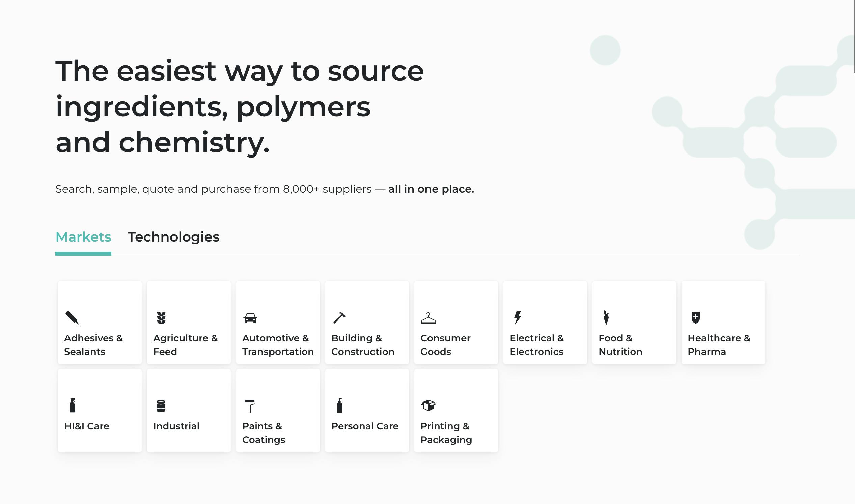Image resolution: width=855 pixels, height=504 pixels.
Task: Click the Healthcare & Pharma shield icon
Action: click(x=696, y=318)
